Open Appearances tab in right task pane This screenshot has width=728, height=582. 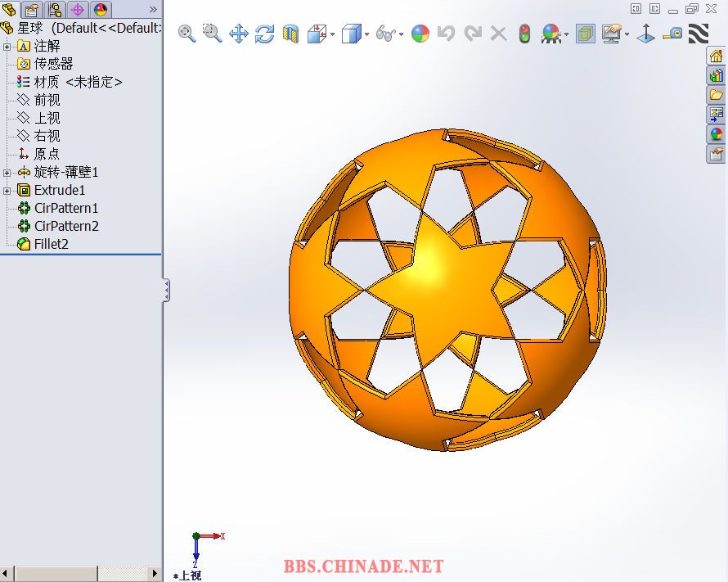tap(717, 134)
